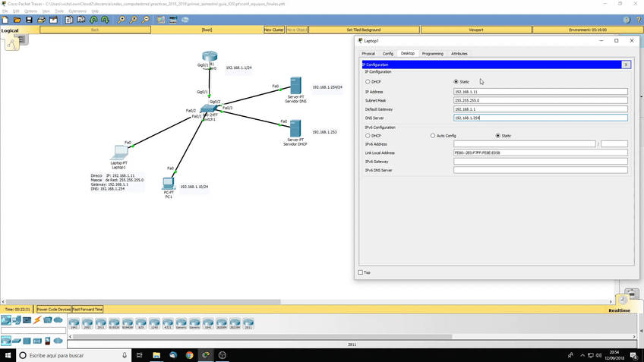The height and width of the screenshot is (362, 644).
Task: Open the Programming tab
Action: [x=432, y=54]
